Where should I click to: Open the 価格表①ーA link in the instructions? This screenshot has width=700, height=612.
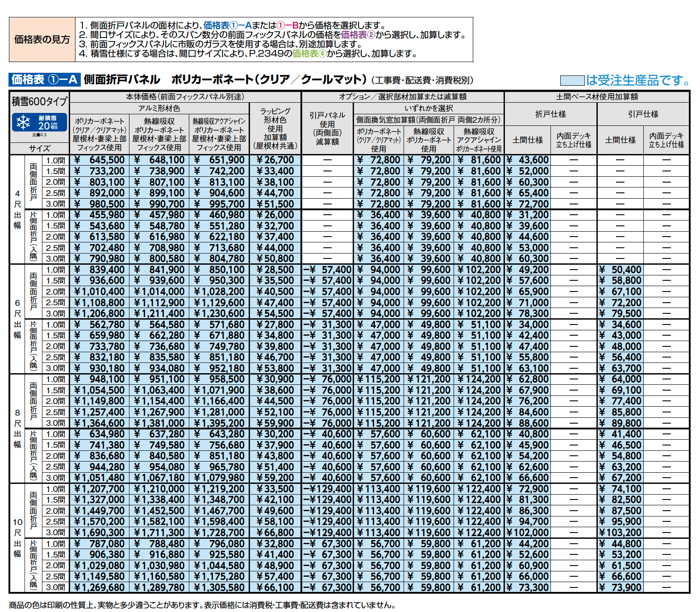click(228, 25)
